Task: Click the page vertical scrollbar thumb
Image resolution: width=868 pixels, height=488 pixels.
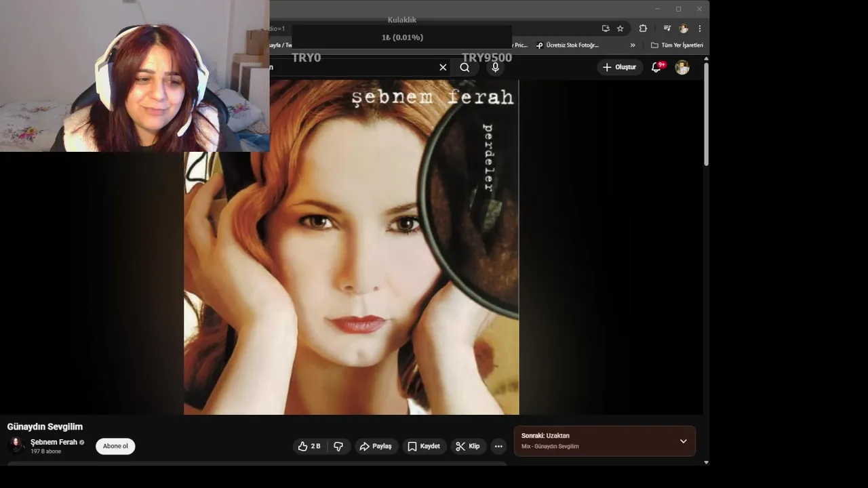Action: (x=706, y=115)
